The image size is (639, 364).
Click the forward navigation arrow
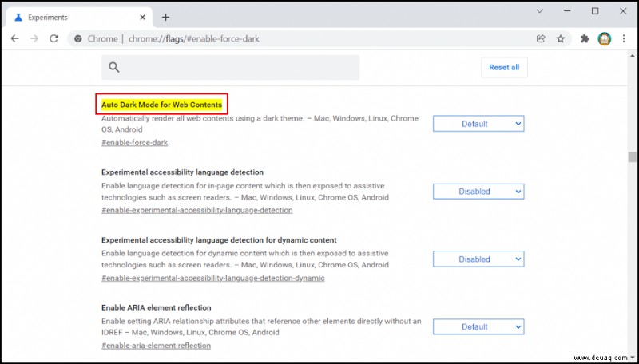34,38
